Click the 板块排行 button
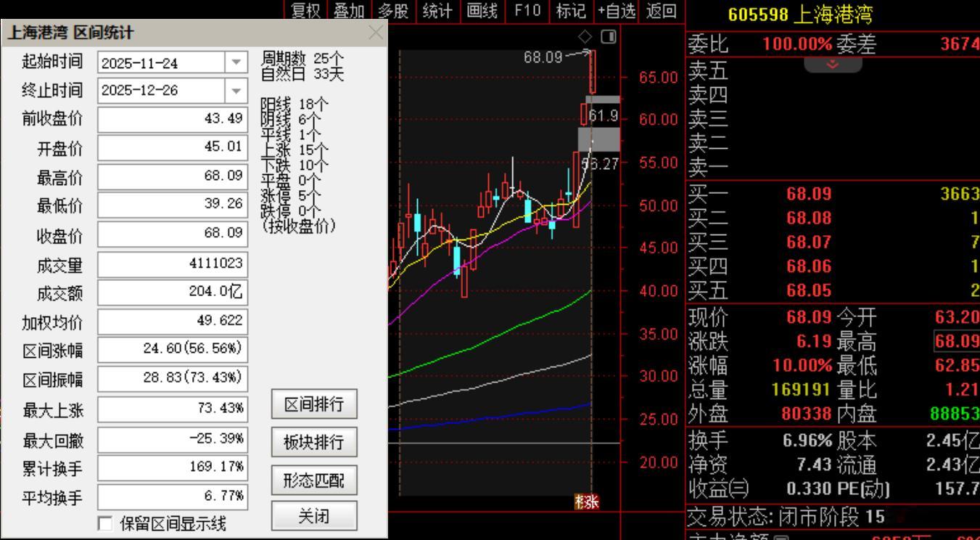Image resolution: width=980 pixels, height=540 pixels. point(315,441)
